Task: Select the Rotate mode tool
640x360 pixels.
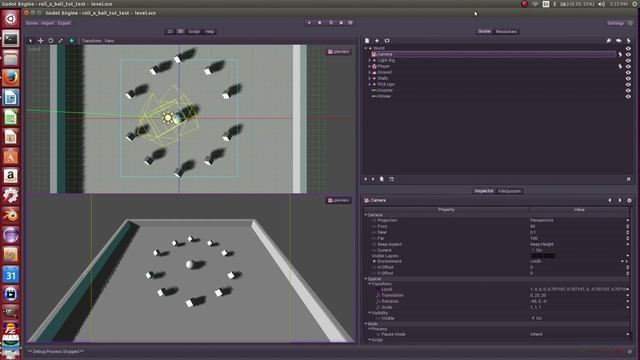Action: [51, 41]
